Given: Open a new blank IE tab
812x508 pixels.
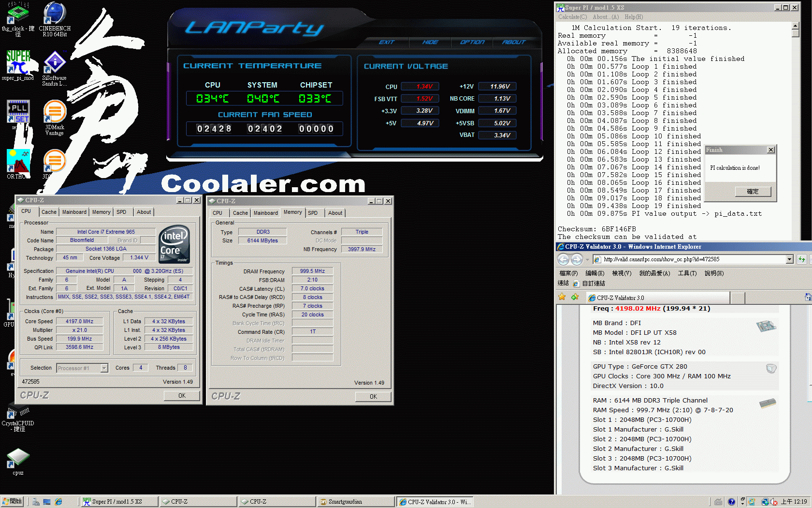Looking at the screenshot, I should pos(738,298).
